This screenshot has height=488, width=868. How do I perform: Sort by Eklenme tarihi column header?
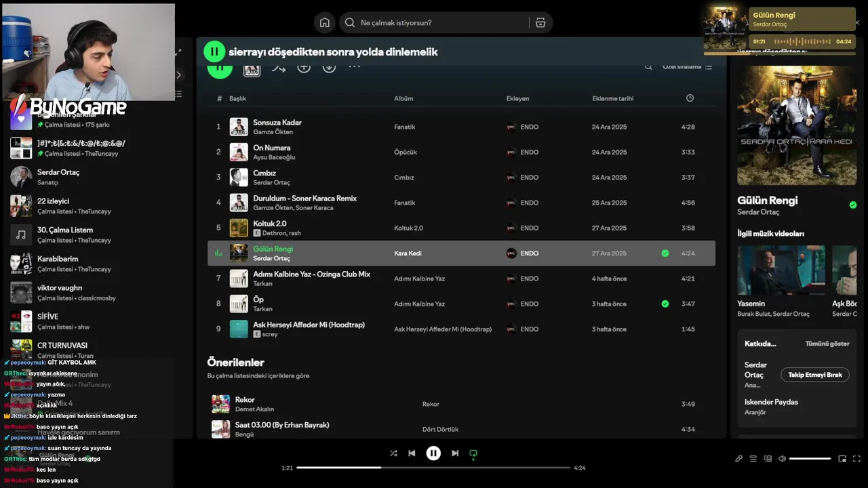tap(613, 98)
